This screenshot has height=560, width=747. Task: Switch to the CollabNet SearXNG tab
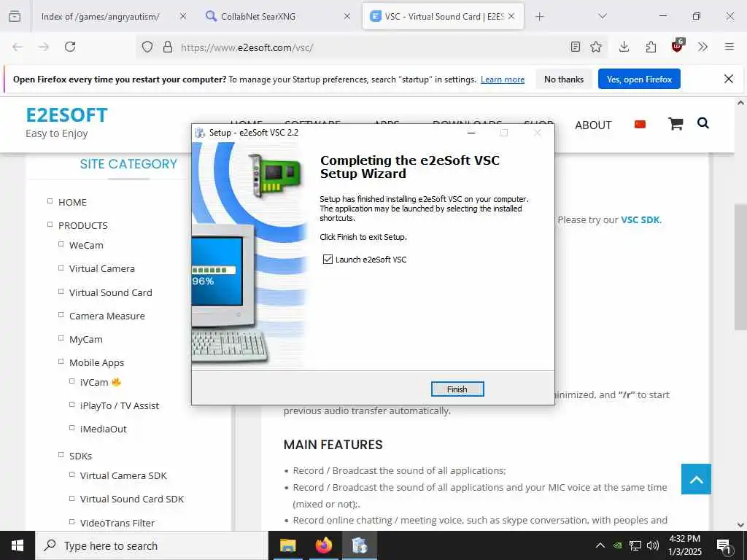[258, 16]
